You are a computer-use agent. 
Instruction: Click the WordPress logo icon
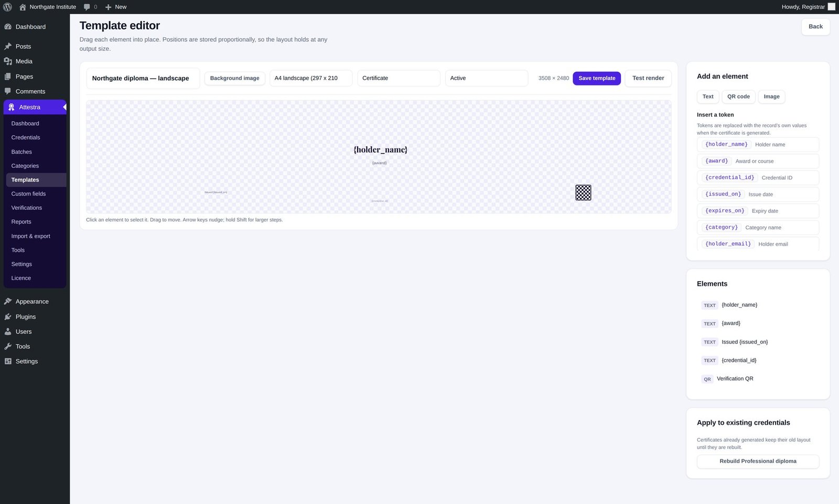tap(7, 7)
